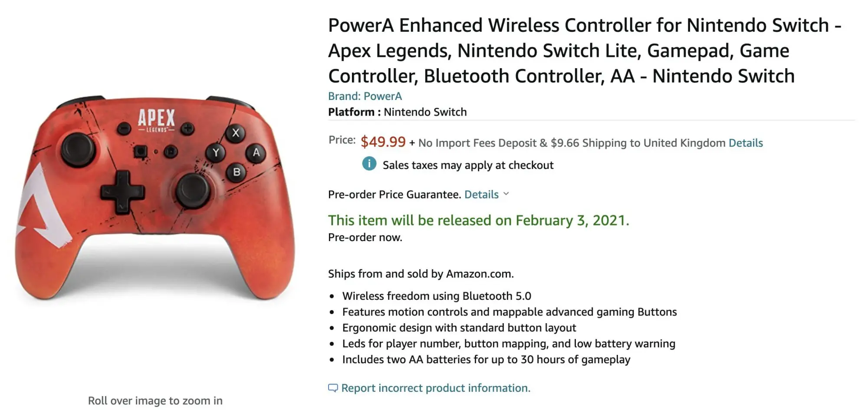This screenshot has width=868, height=414.
Task: Click the D-pad on the controller image
Action: (x=122, y=192)
